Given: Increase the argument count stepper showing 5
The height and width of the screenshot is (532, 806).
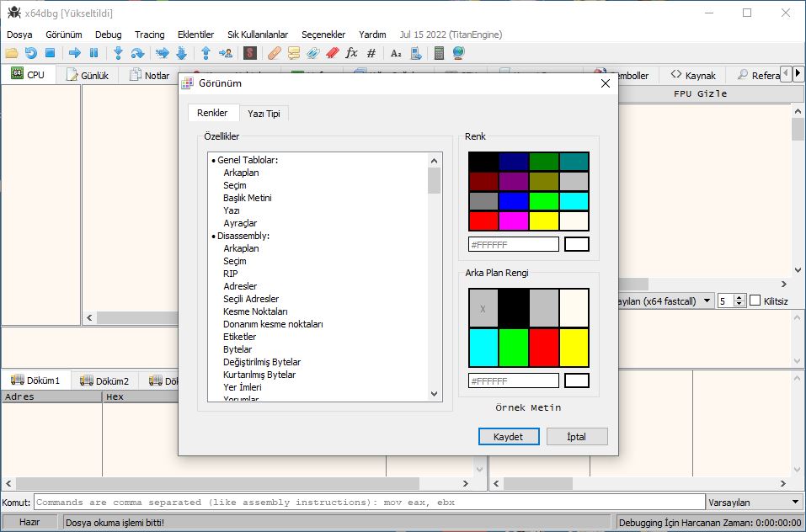Looking at the screenshot, I should [739, 298].
